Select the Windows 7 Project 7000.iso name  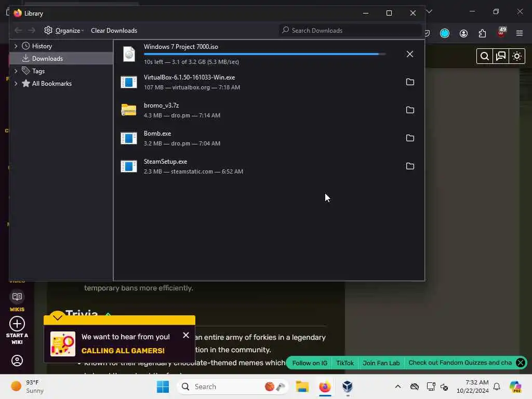[181, 47]
